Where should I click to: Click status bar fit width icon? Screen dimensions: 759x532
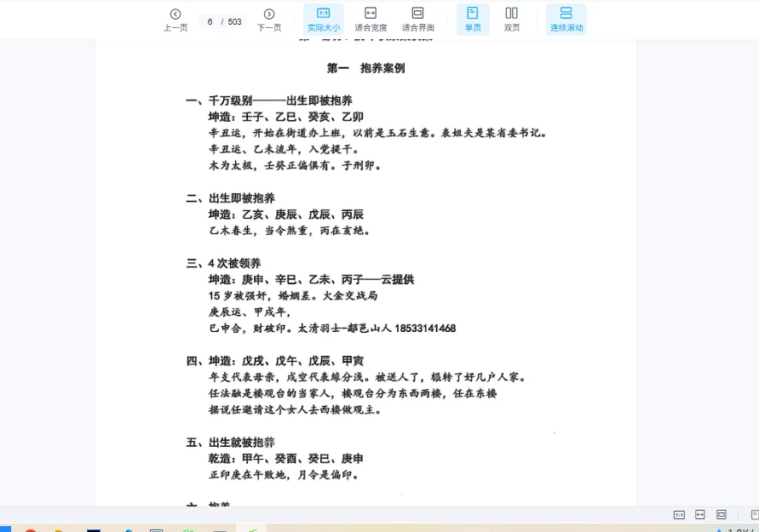click(700, 515)
